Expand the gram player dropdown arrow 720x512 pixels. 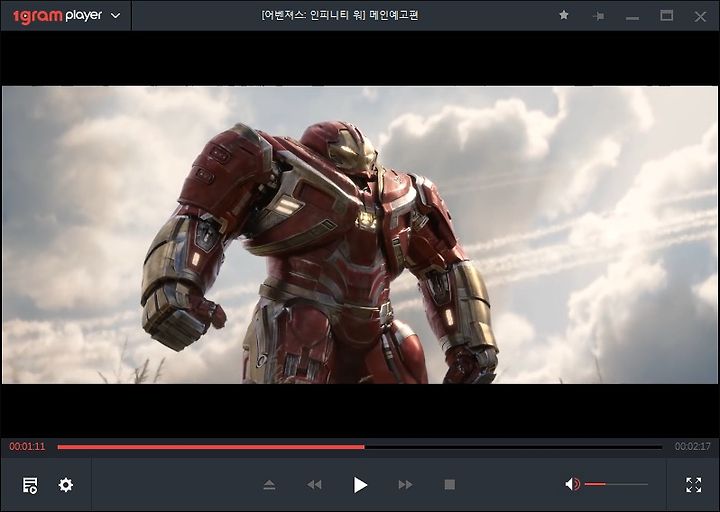coord(115,16)
